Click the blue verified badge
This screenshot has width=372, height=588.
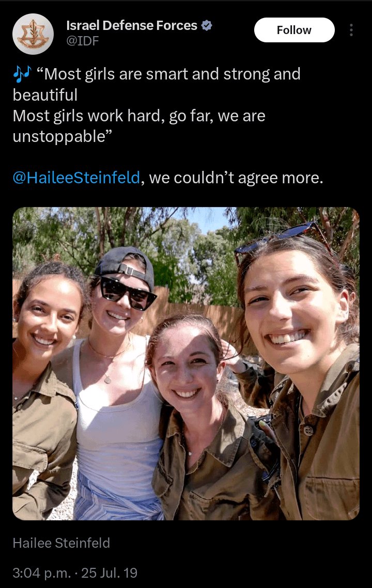coord(207,25)
